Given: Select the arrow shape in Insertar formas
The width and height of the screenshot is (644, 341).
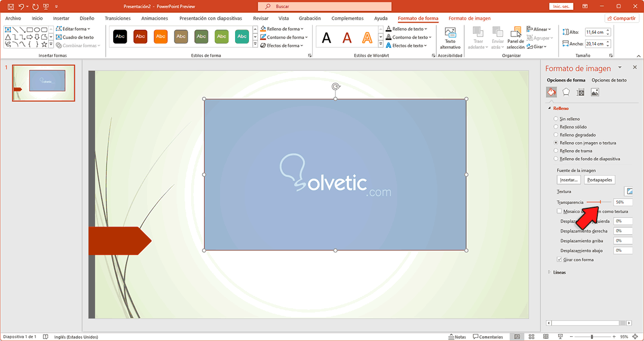Looking at the screenshot, I should pos(30,37).
